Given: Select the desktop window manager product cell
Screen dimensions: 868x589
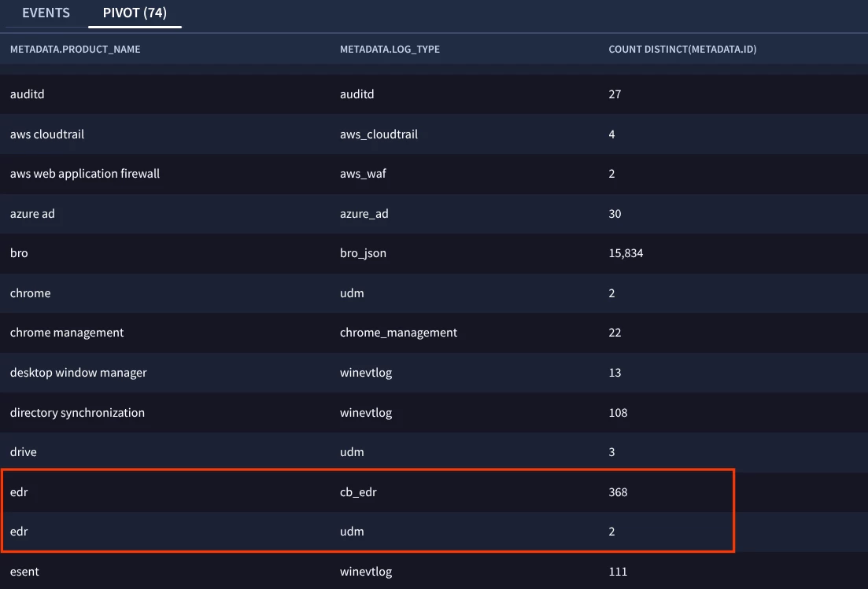Looking at the screenshot, I should pyautogui.click(x=78, y=372).
